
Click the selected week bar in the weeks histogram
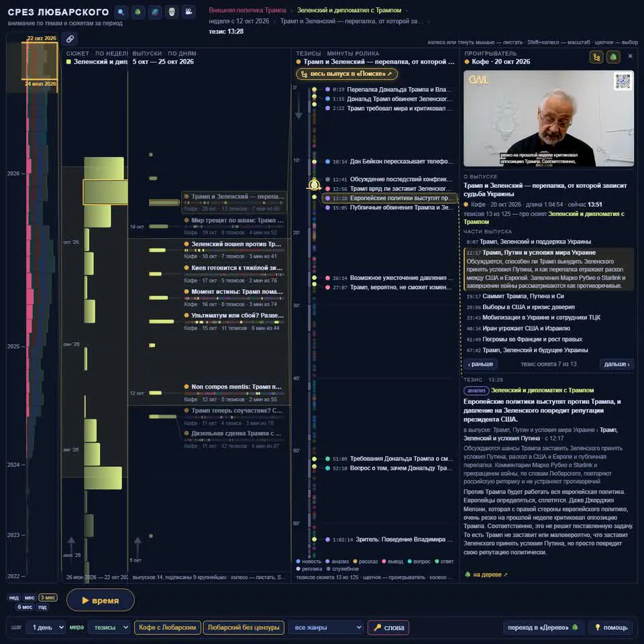click(105, 192)
